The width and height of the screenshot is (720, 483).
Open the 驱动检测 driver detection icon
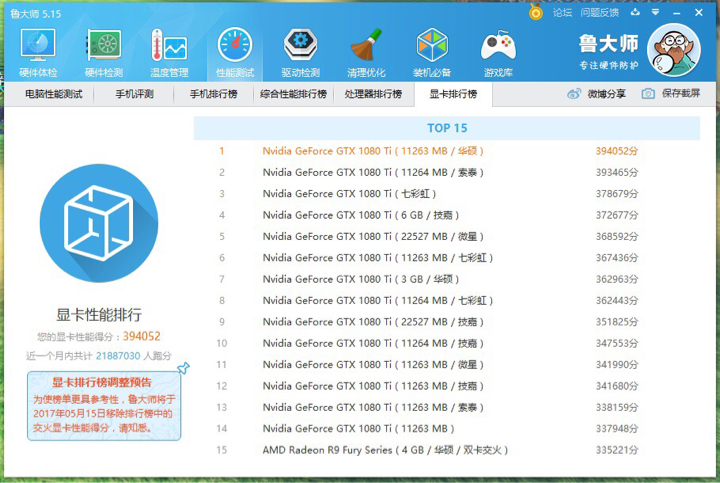300,52
